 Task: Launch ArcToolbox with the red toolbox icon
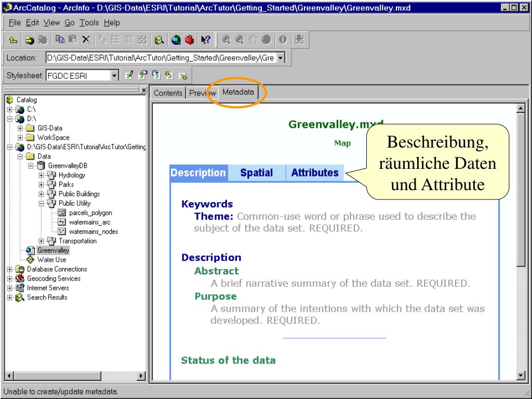(189, 40)
